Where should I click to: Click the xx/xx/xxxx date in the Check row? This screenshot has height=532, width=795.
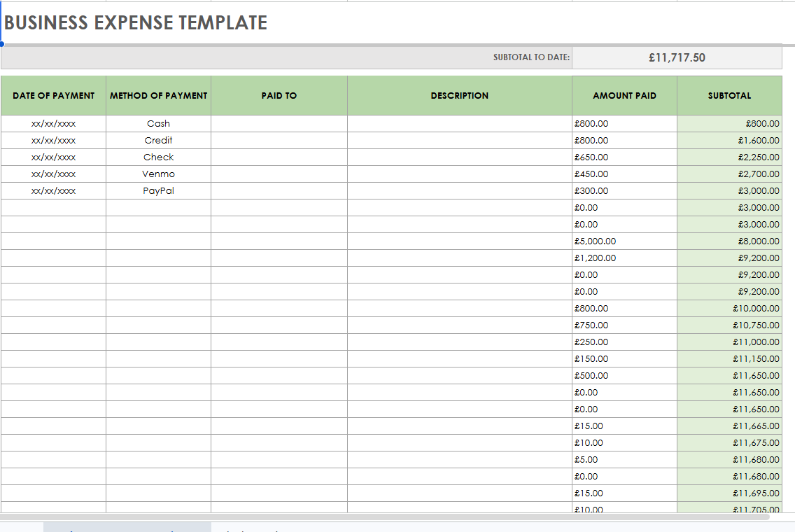(53, 157)
